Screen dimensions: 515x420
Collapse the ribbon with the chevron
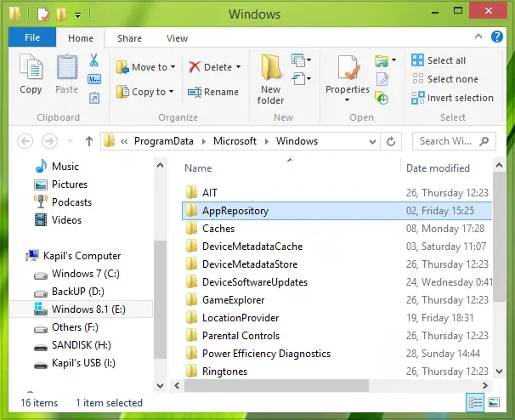pos(478,37)
